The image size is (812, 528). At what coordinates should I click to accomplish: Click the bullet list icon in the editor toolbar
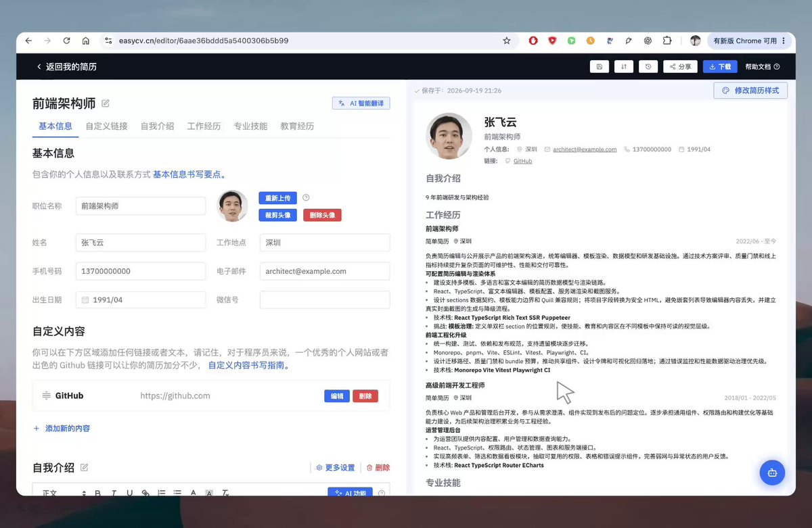[177, 493]
